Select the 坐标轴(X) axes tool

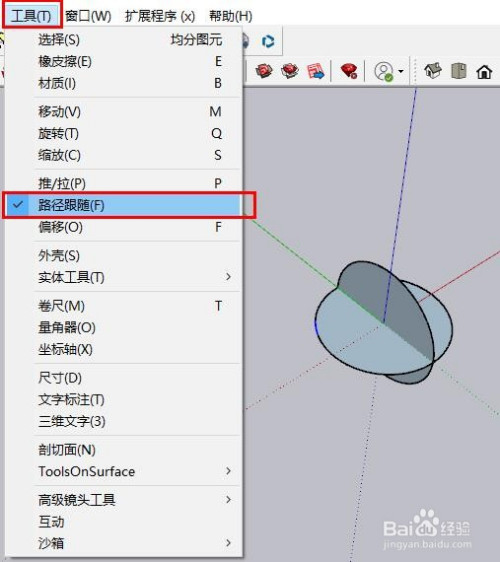coord(124,349)
